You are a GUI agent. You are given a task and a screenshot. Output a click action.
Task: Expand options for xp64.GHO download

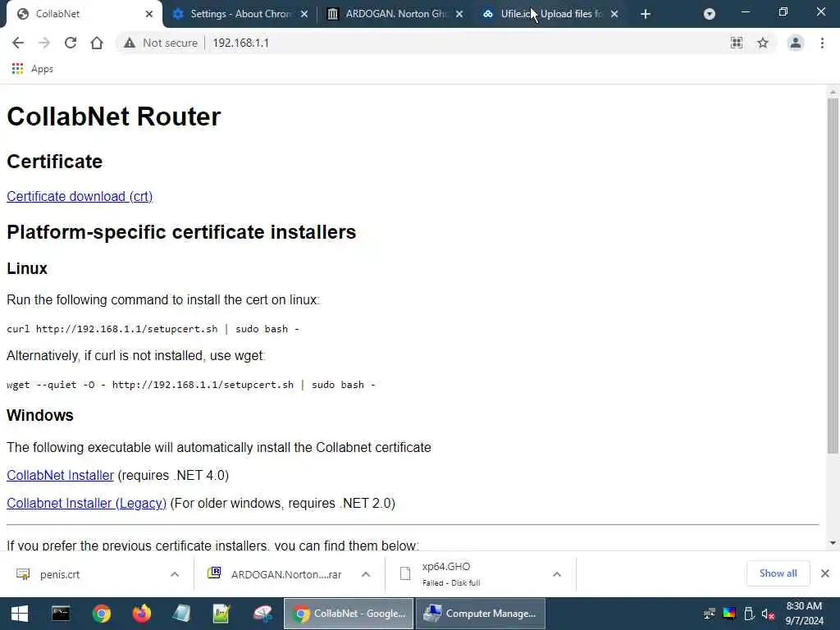tap(557, 574)
